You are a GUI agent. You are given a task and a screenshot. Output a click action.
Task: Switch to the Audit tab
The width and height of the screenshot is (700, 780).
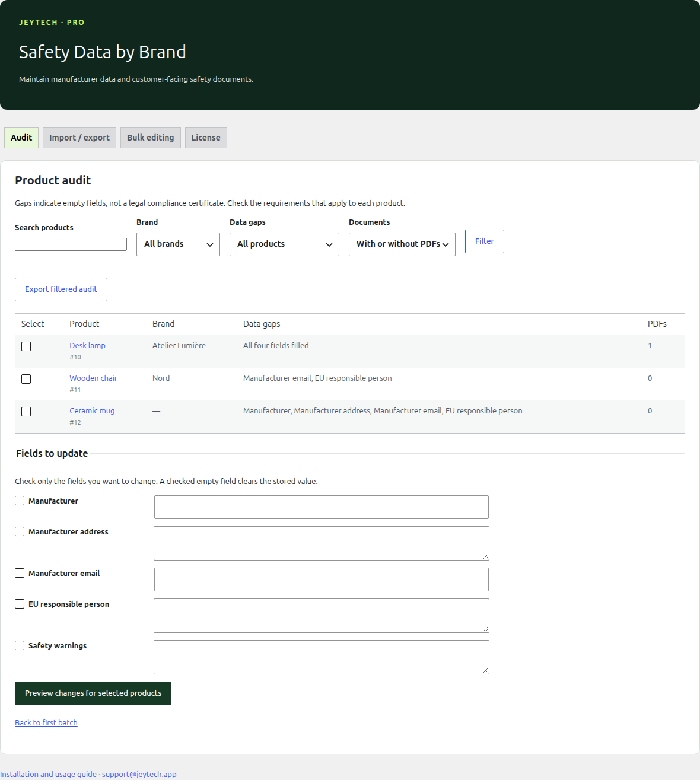[21, 138]
